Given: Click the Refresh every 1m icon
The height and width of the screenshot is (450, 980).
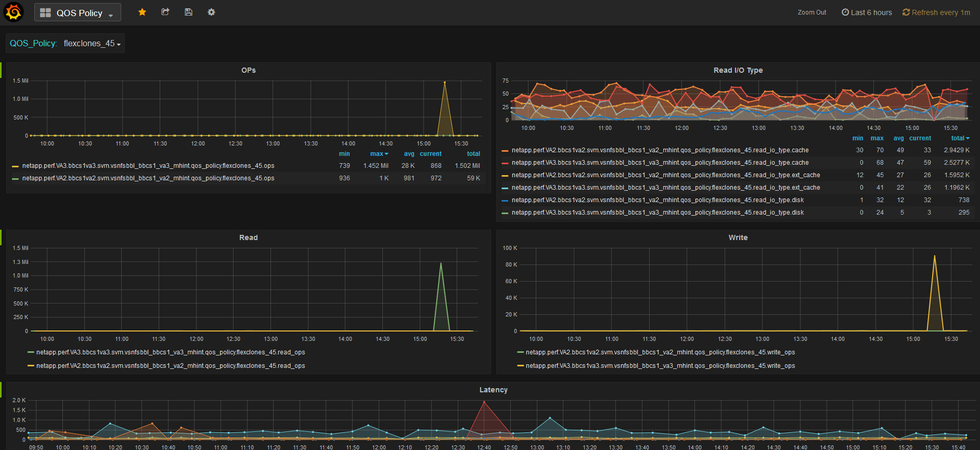Looking at the screenshot, I should coord(906,12).
